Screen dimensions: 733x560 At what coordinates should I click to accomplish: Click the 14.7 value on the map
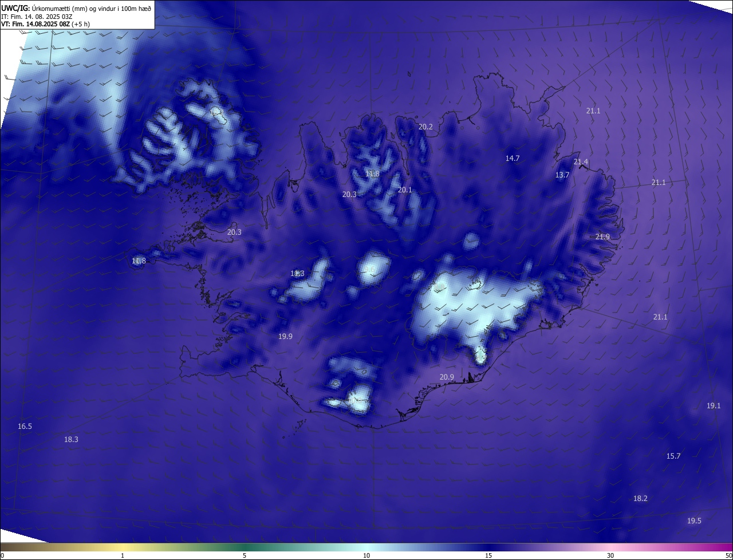click(512, 159)
